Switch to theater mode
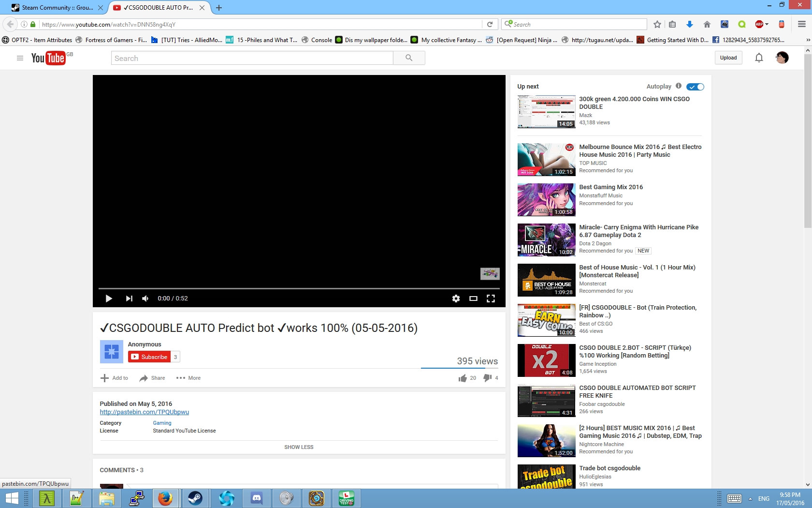This screenshot has height=508, width=812. [473, 299]
